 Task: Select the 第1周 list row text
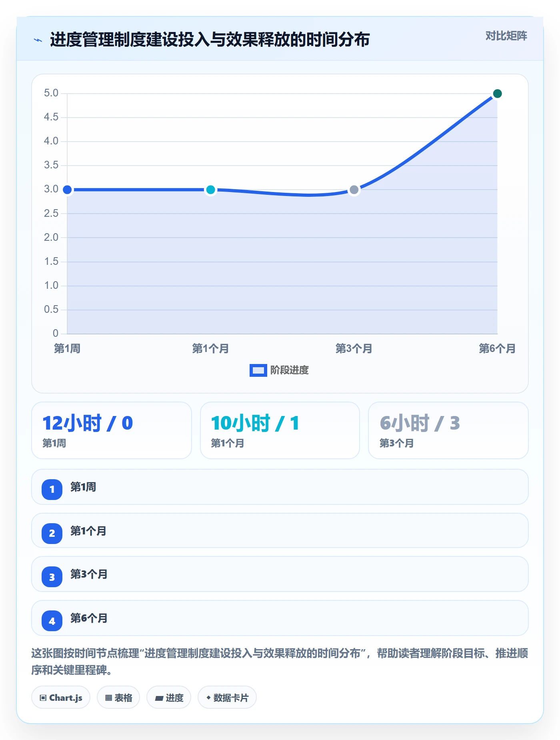tap(83, 487)
